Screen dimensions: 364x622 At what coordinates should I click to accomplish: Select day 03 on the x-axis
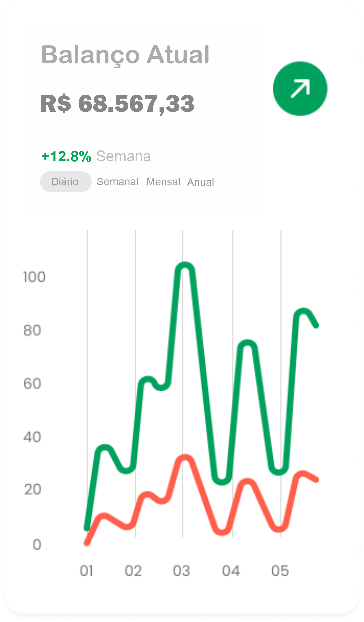pyautogui.click(x=181, y=571)
